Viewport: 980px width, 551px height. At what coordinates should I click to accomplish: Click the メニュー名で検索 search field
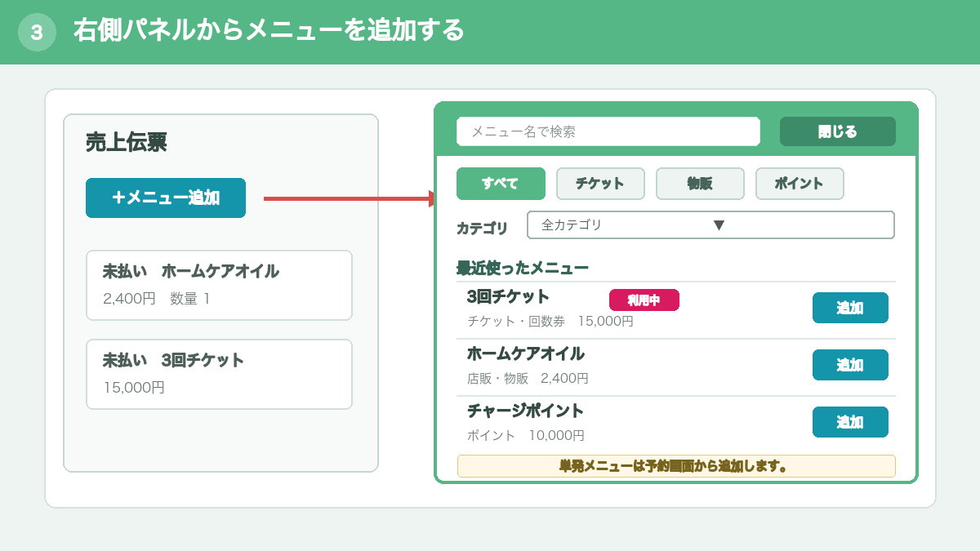608,131
